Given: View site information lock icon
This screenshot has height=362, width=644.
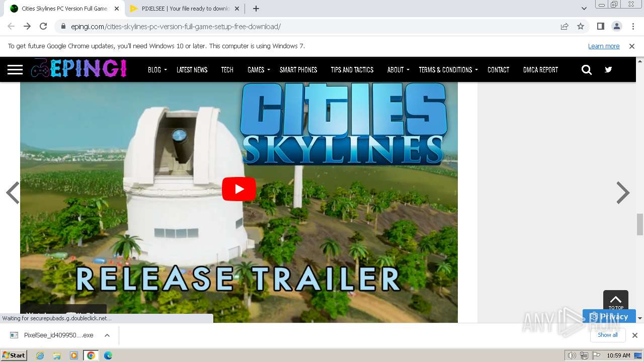Looking at the screenshot, I should 63,27.
